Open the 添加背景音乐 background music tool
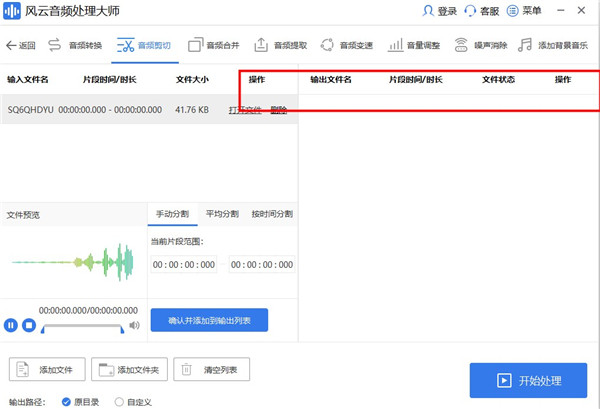600x409 pixels. pos(553,45)
